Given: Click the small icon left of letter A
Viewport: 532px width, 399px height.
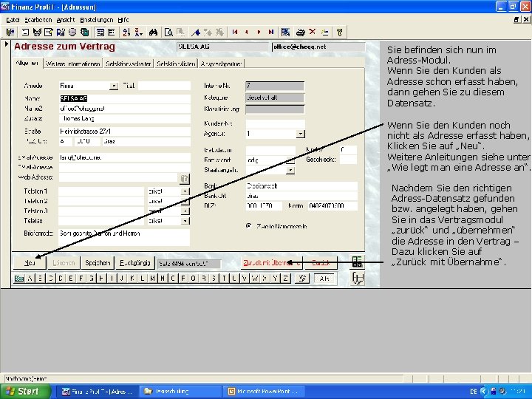Looking at the screenshot, I should click(19, 279).
